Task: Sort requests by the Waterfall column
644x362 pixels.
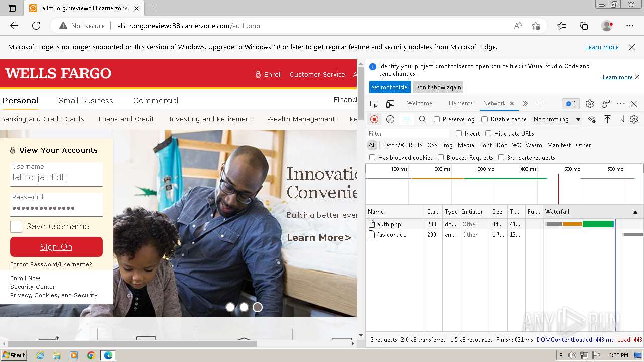Action: [593, 212]
